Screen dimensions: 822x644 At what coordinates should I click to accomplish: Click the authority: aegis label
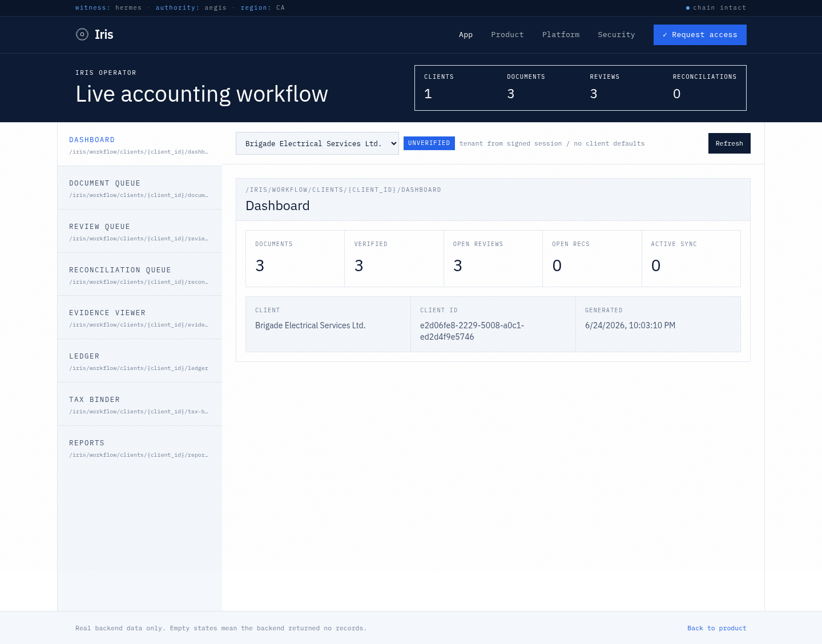pos(191,8)
